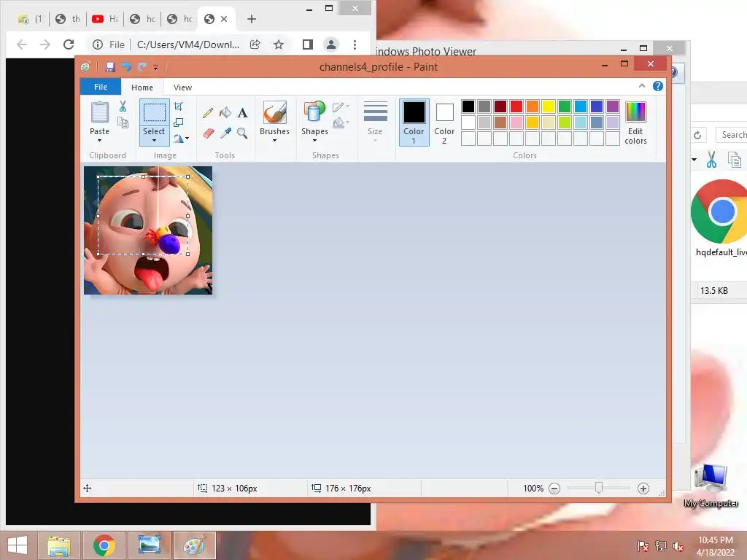Open Chrome side panel icon
The image size is (747, 560).
click(x=308, y=44)
